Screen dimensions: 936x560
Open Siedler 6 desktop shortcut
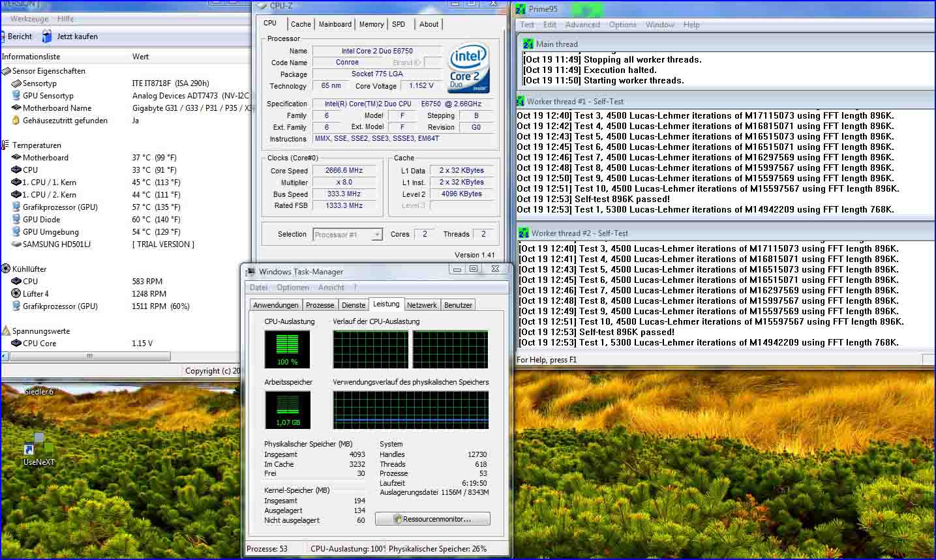[39, 392]
